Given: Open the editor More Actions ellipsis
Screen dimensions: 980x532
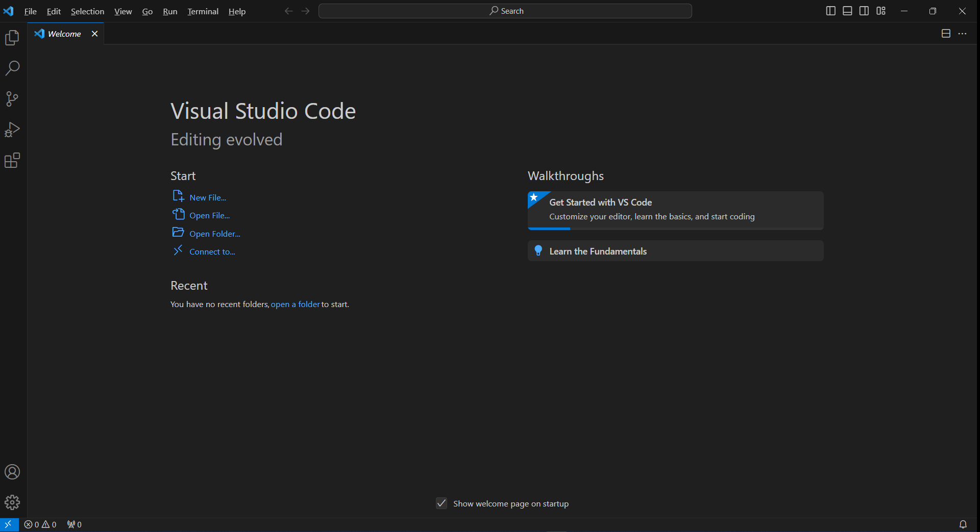Looking at the screenshot, I should point(962,33).
